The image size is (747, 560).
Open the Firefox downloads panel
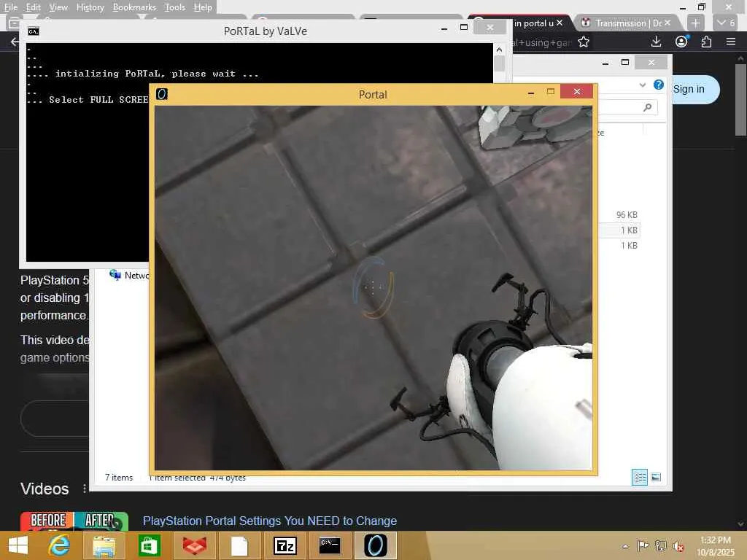point(656,42)
